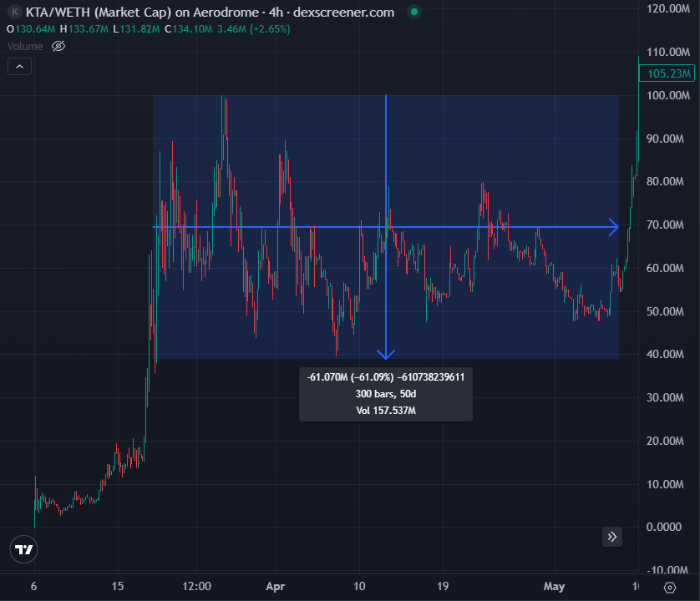Click the 15 date label on time axis

click(x=118, y=586)
